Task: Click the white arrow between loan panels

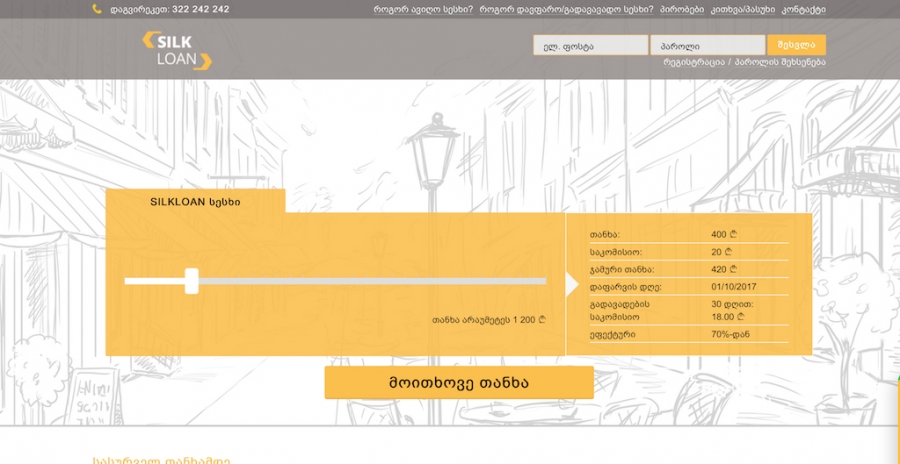Action: (572, 285)
